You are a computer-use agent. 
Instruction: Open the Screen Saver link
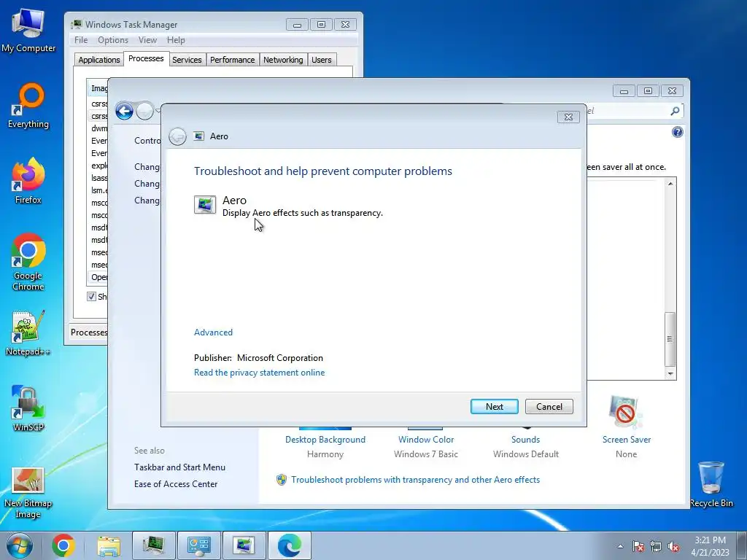[x=626, y=440]
